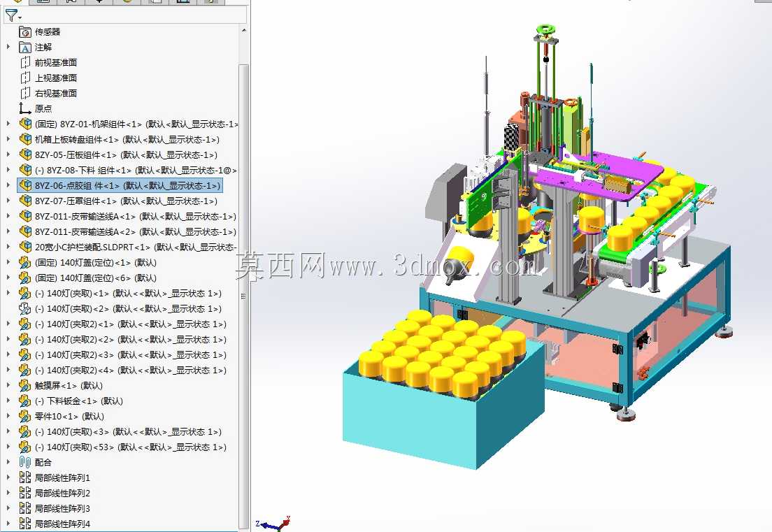Click the 8YZ-08-下料 组件 assembly icon
772x532 pixels.
point(25,170)
